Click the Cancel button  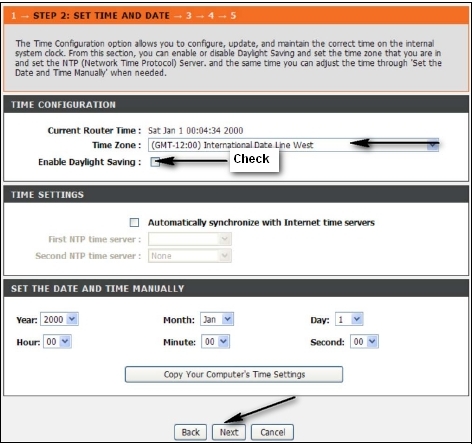(x=273, y=432)
